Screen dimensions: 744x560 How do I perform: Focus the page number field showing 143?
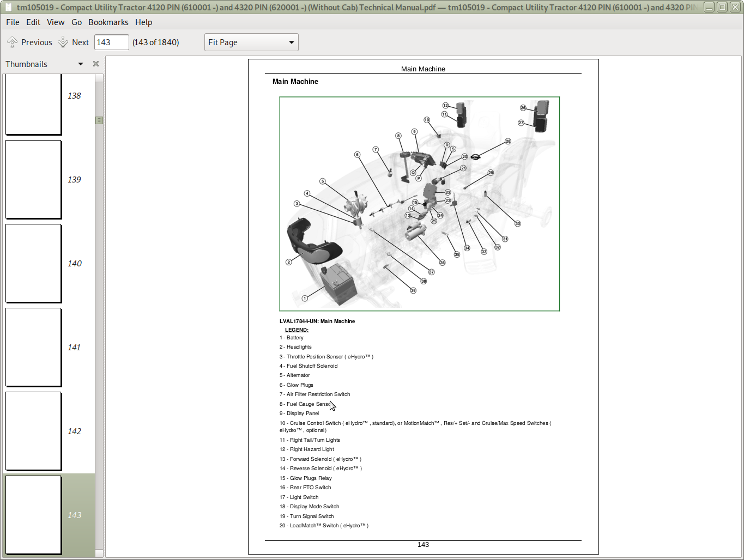112,42
